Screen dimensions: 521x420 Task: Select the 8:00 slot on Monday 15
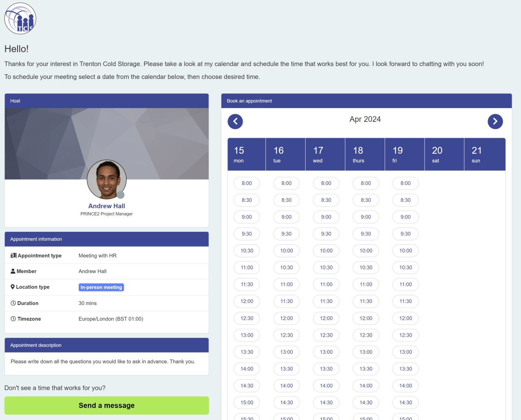pos(247,183)
